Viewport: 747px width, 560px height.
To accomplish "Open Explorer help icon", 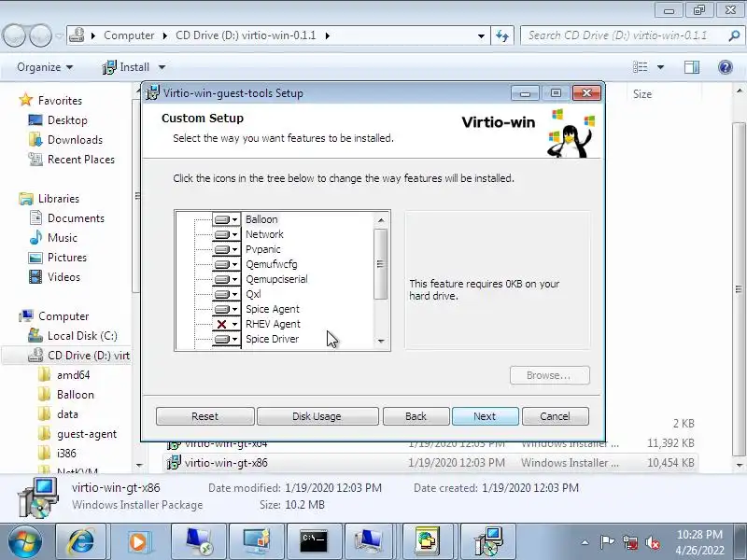I will tap(726, 67).
